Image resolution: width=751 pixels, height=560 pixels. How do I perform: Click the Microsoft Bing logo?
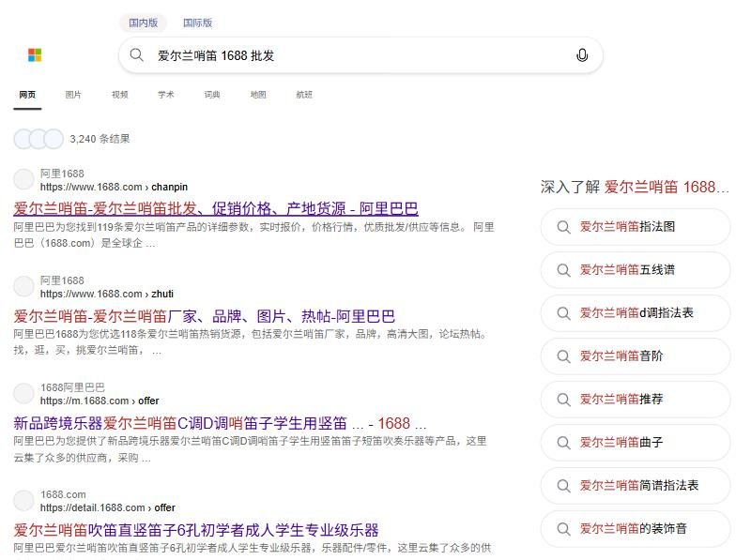pyautogui.click(x=35, y=55)
